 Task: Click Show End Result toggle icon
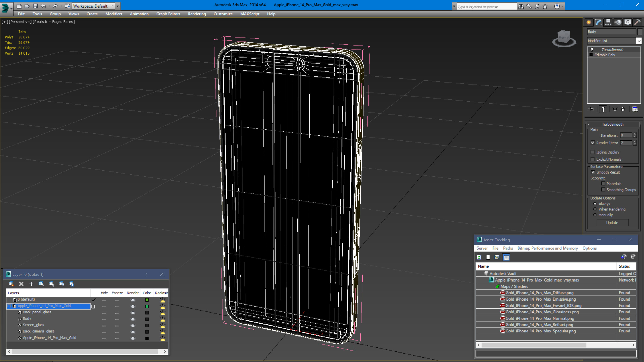point(603,109)
